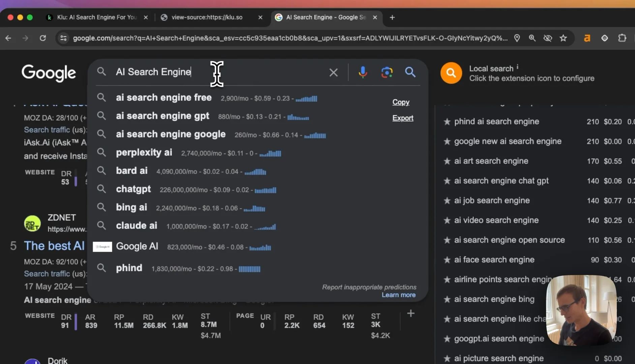Image resolution: width=635 pixels, height=364 pixels.
Task: Open site information icon in address bar
Action: (63, 38)
